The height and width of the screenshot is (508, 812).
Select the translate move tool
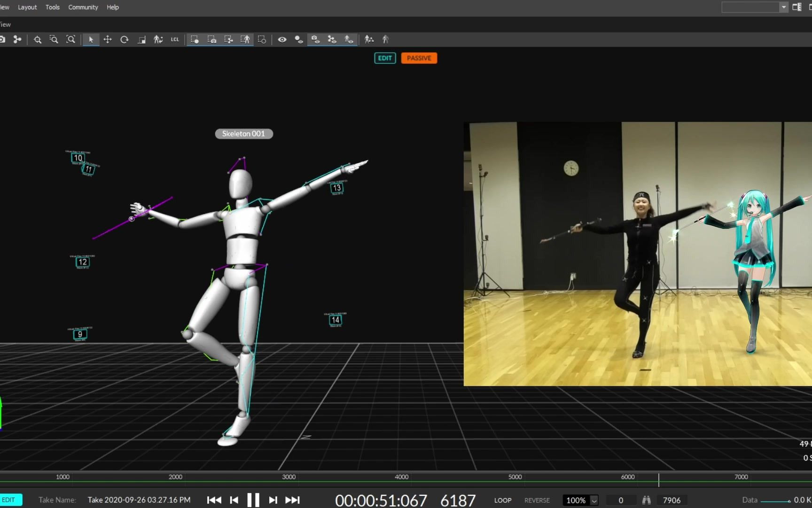click(x=108, y=40)
